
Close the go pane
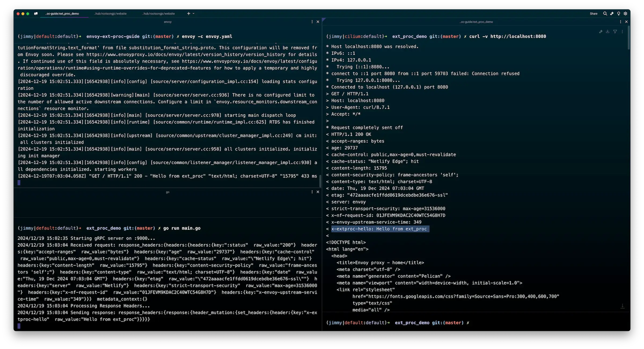318,192
